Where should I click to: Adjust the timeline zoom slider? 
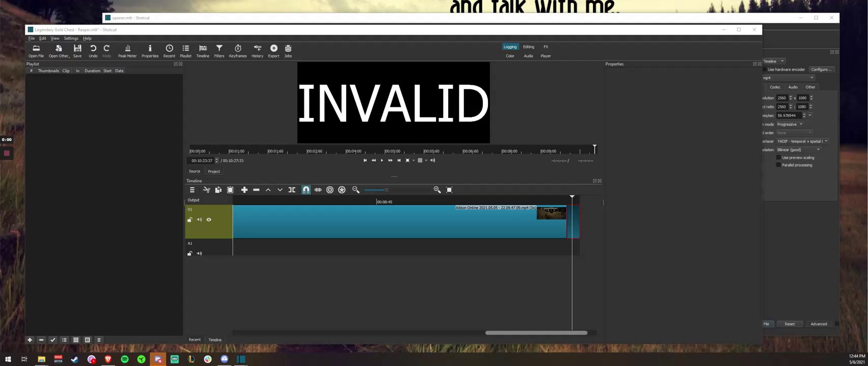[396, 190]
